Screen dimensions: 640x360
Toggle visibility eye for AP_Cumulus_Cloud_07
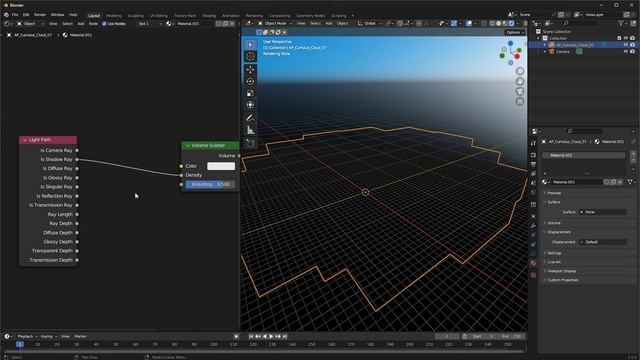(626, 45)
